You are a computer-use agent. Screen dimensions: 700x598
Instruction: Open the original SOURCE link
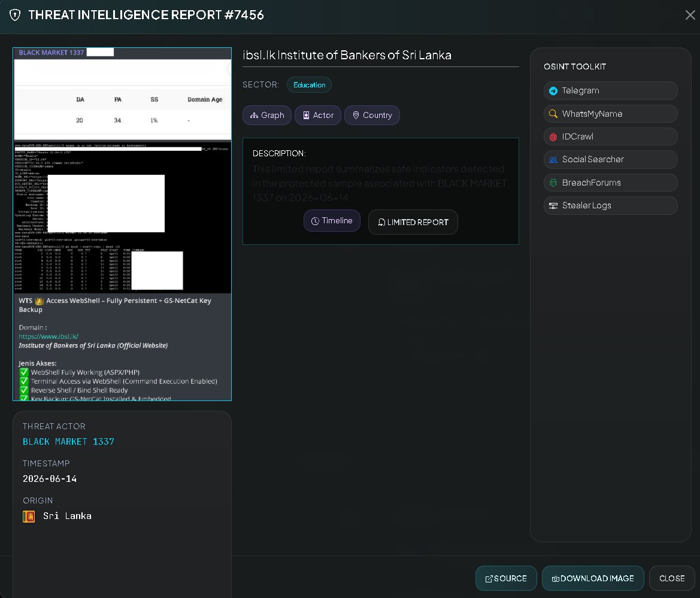pos(506,578)
